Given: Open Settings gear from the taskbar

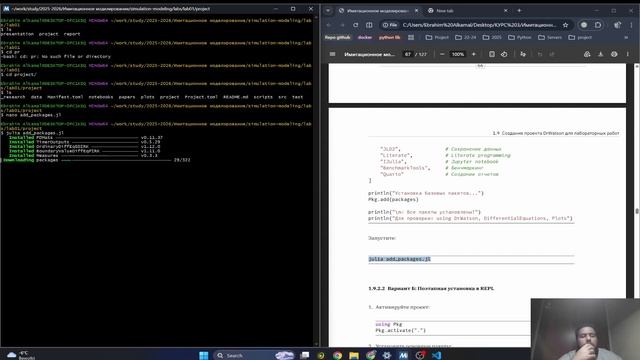Looking at the screenshot, I should pos(387,355).
